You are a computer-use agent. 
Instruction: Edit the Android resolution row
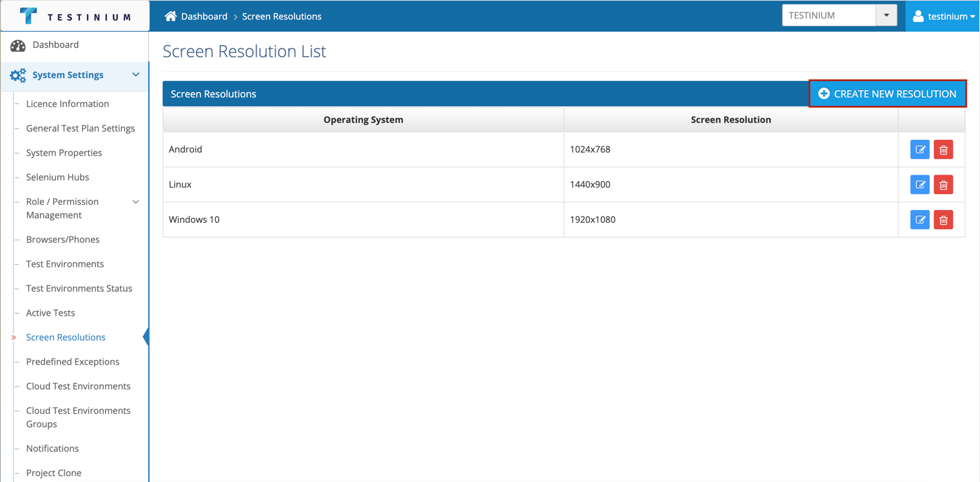point(920,149)
